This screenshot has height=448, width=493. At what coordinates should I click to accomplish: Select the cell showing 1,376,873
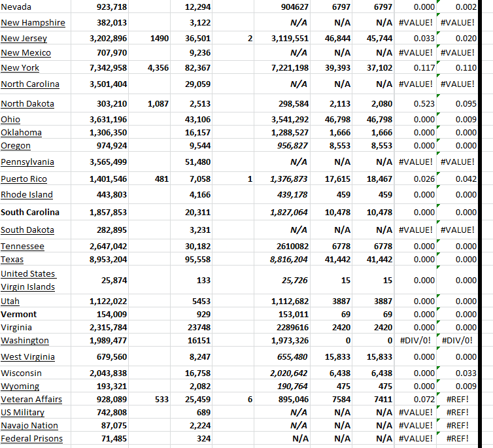pyautogui.click(x=282, y=179)
